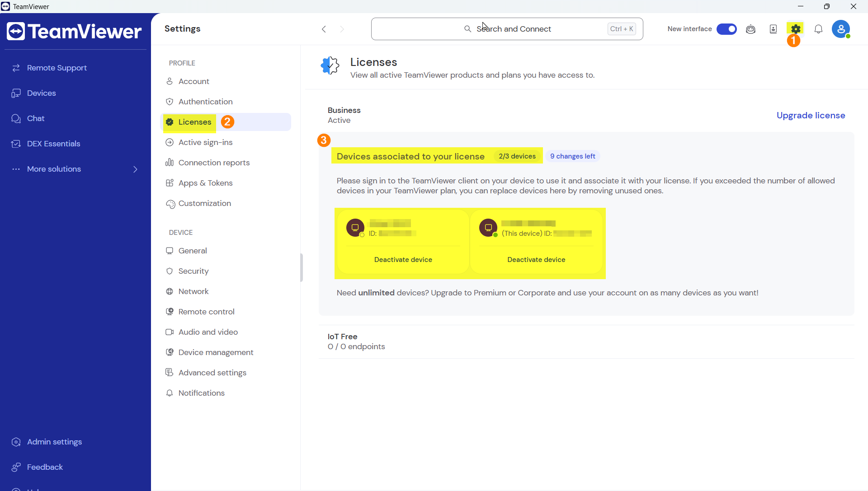Click the Chat bubble icon
Image resolution: width=868 pixels, height=491 pixels.
16,118
